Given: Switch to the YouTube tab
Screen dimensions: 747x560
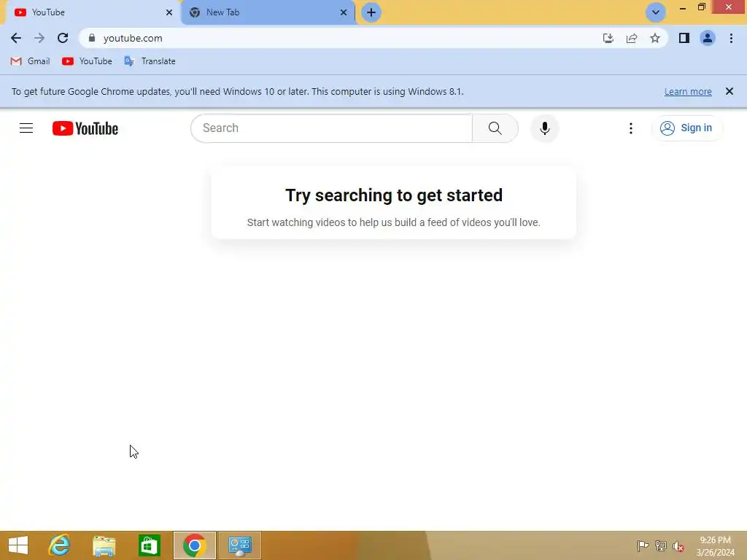Looking at the screenshot, I should tap(93, 12).
